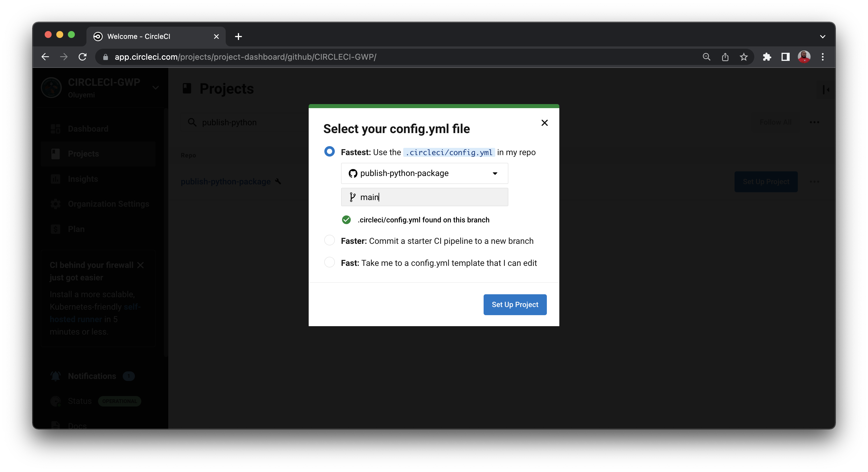Click the Set Up Project button in the dialog
This screenshot has width=868, height=472.
[515, 304]
